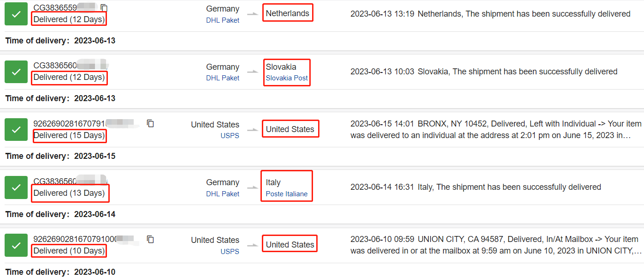644x278 pixels.
Task: Click green checkmark for 10 Days delivery
Action: click(16, 245)
